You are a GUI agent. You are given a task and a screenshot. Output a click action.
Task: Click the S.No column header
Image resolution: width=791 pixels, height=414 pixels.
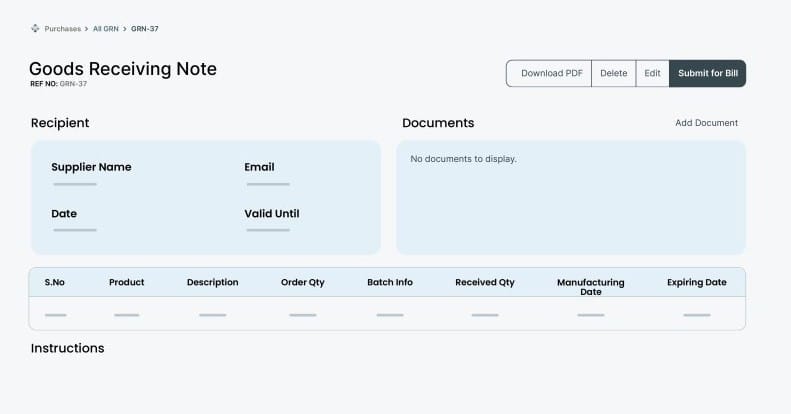(55, 282)
